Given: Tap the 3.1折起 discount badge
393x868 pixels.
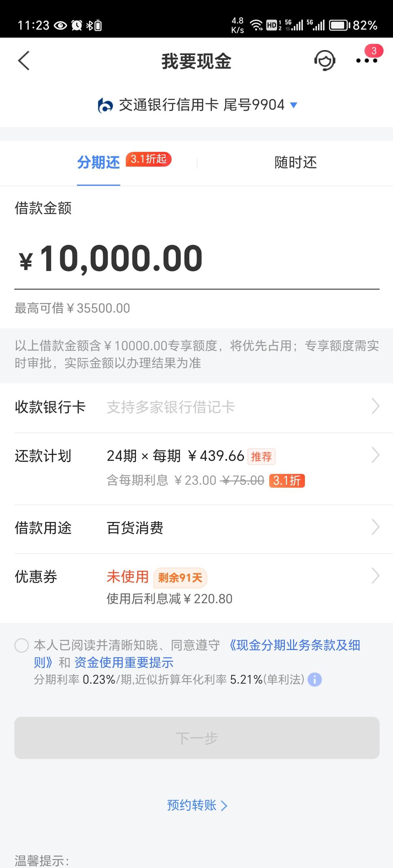Looking at the screenshot, I should point(149,159).
